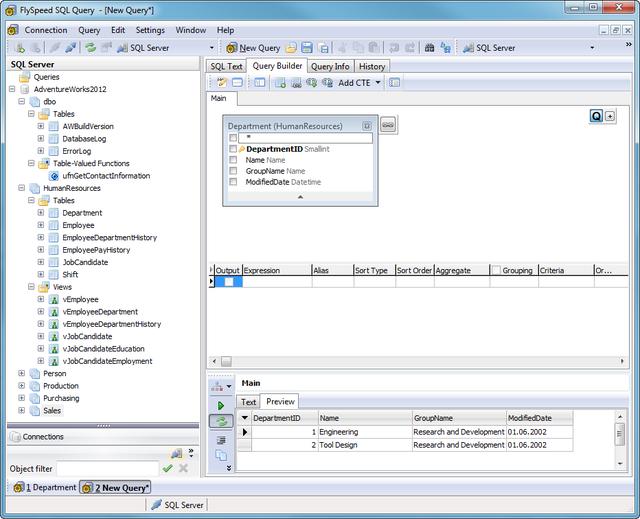Toggle the Grouping column checkbox
640x519 pixels.
coord(496,270)
